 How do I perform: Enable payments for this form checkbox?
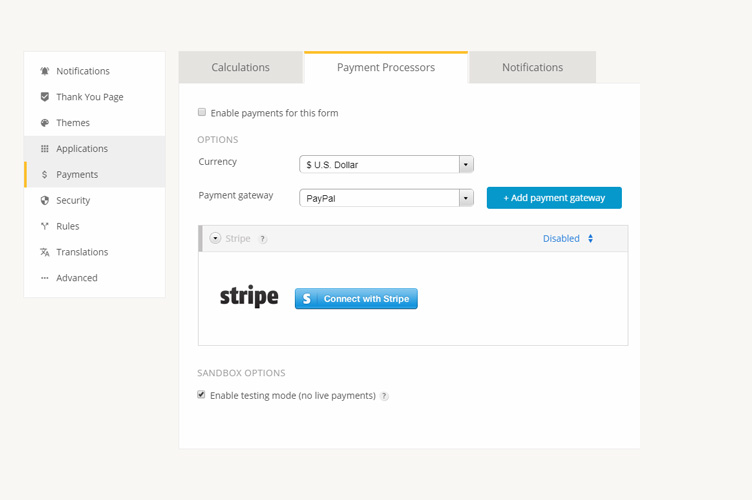coord(202,112)
